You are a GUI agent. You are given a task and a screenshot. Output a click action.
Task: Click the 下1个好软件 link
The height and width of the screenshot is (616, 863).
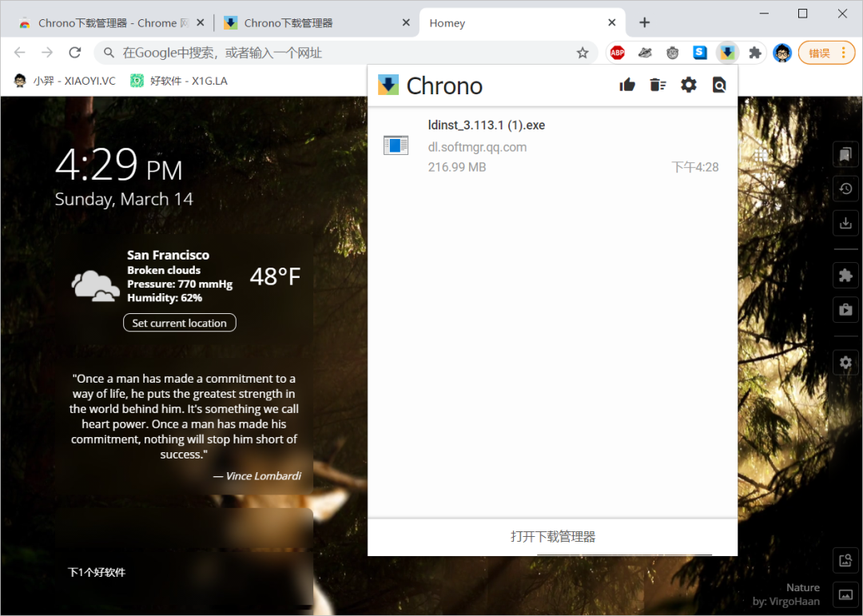[97, 573]
